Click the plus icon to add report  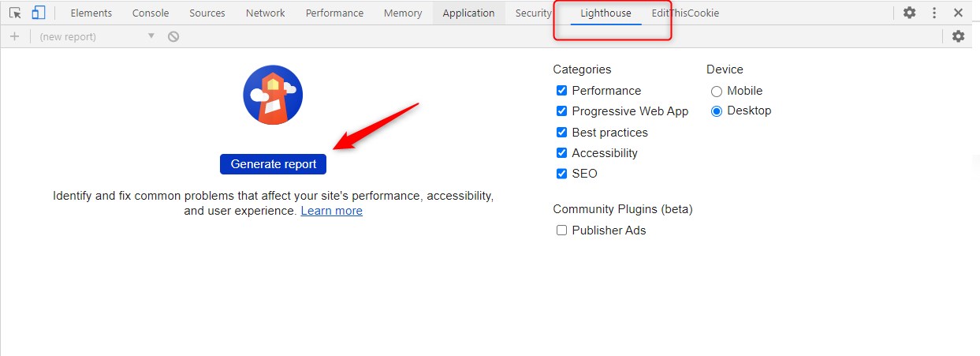click(14, 36)
